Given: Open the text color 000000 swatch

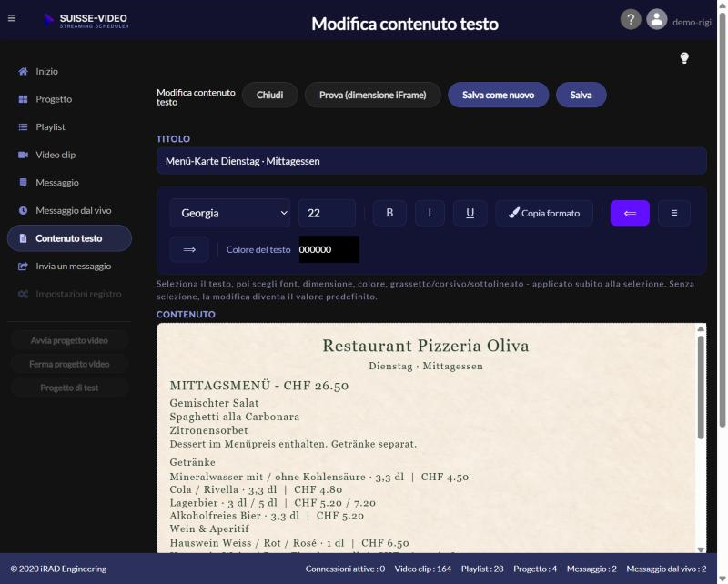Looking at the screenshot, I should 329,249.
